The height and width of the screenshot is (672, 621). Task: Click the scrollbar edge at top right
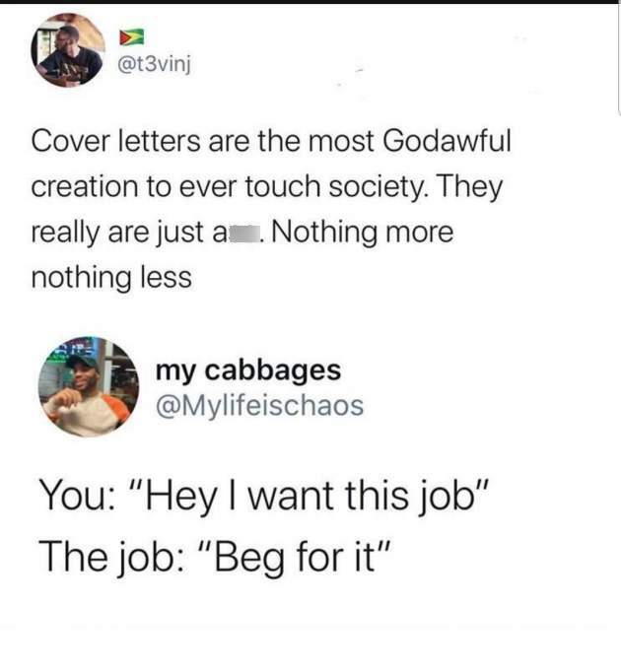pyautogui.click(x=619, y=60)
